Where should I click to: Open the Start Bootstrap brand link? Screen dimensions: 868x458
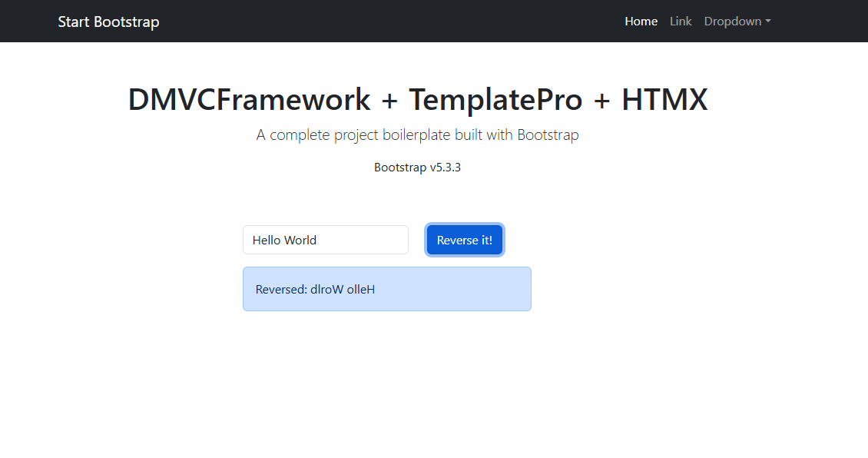click(108, 22)
